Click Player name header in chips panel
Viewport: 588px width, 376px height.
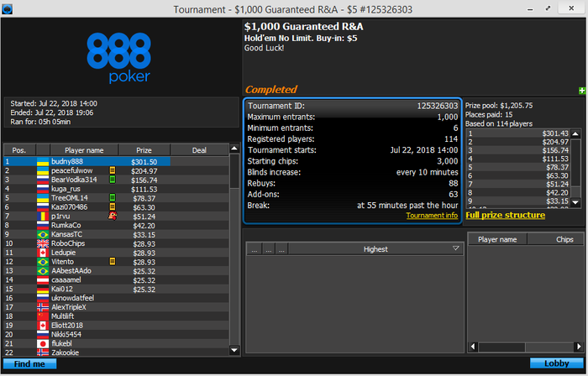tap(497, 239)
